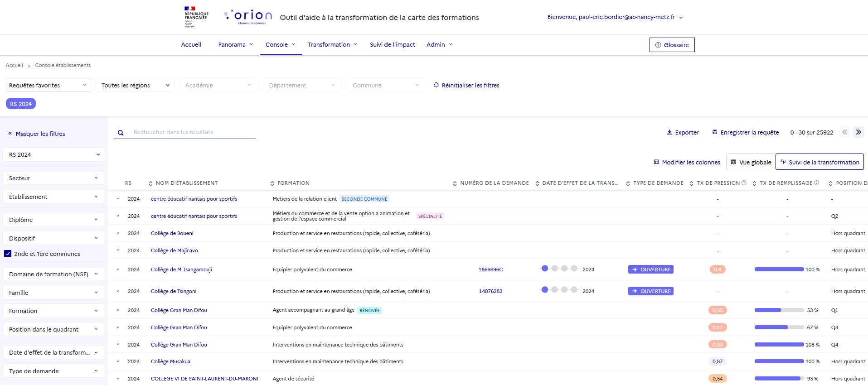Click TX de remplissage info icon
This screenshot has height=385, width=868.
pos(816,183)
